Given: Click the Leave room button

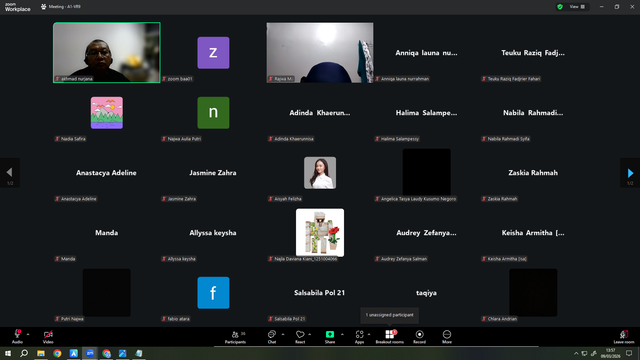Looking at the screenshot, I should (x=624, y=337).
